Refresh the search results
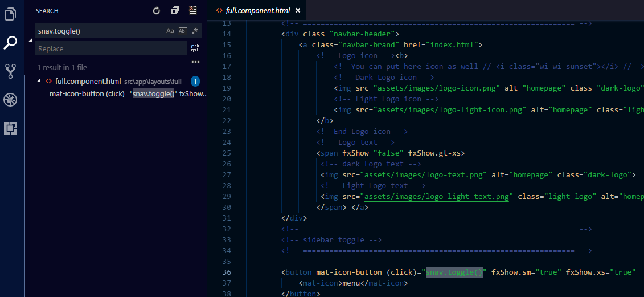 click(x=157, y=11)
